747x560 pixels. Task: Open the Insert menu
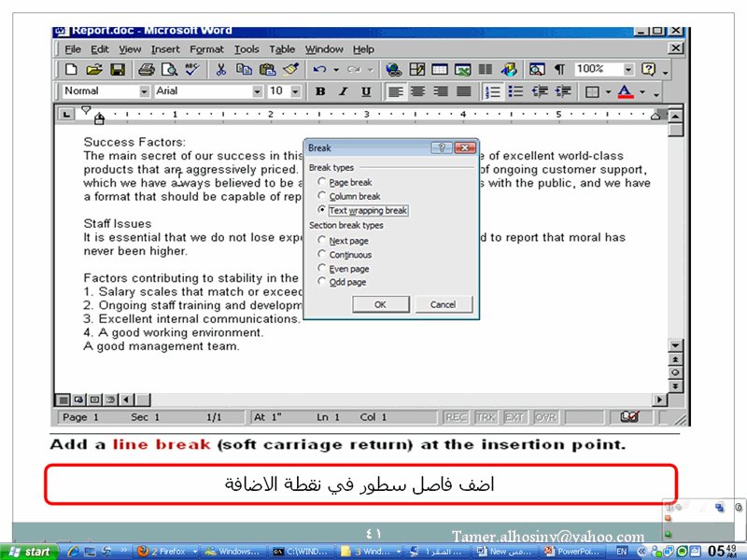(165, 49)
